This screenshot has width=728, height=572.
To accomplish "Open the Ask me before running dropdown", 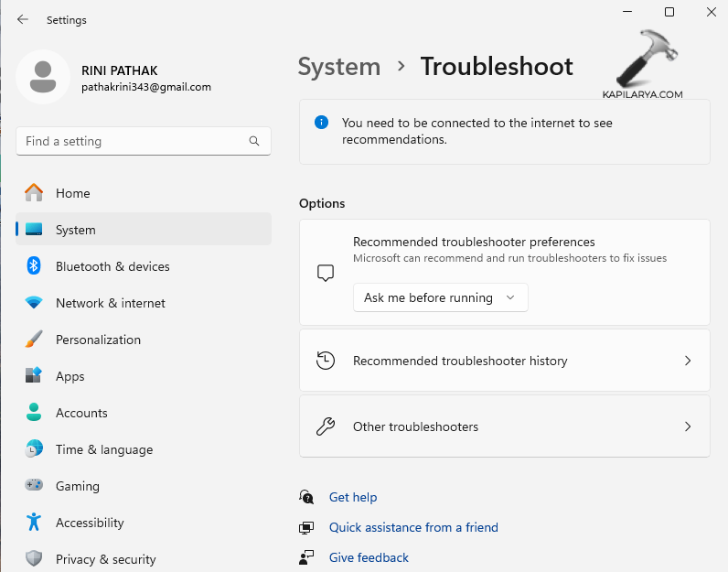I will point(440,297).
